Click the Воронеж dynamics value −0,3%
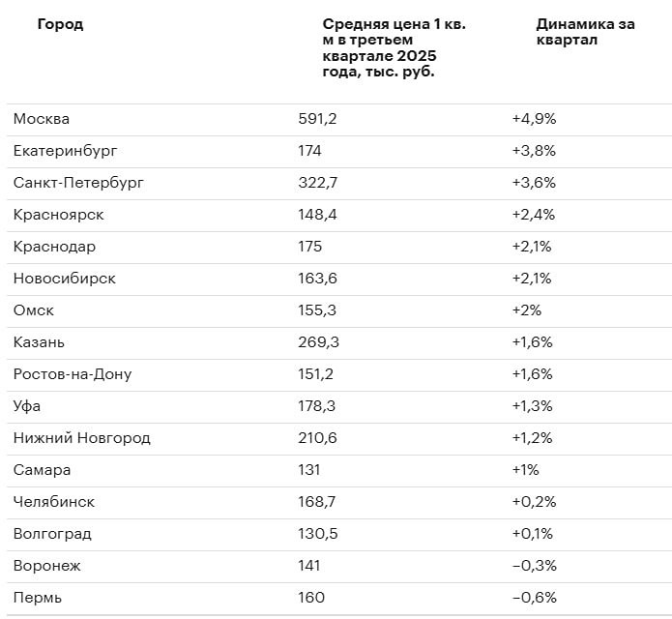The height and width of the screenshot is (619, 672). [534, 566]
